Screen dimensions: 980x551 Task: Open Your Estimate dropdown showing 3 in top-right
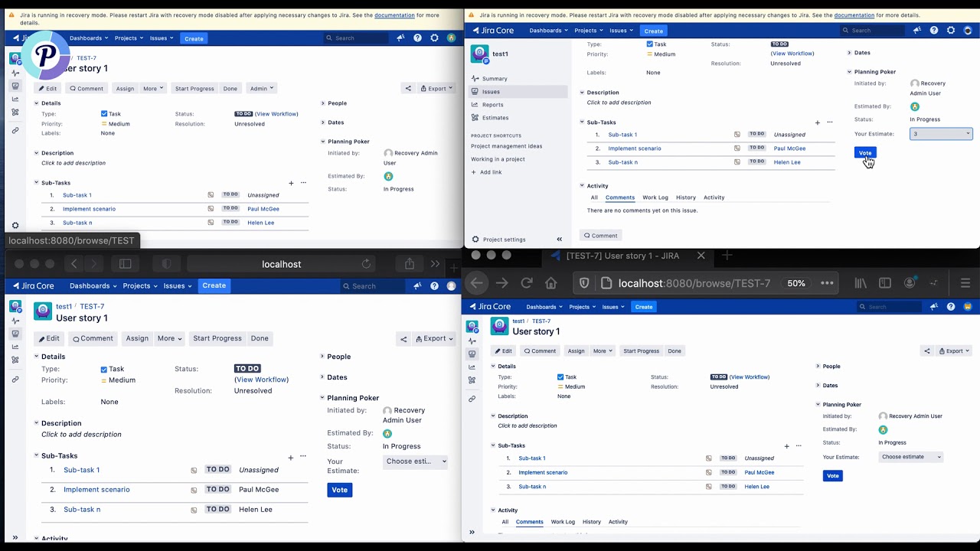pos(941,134)
